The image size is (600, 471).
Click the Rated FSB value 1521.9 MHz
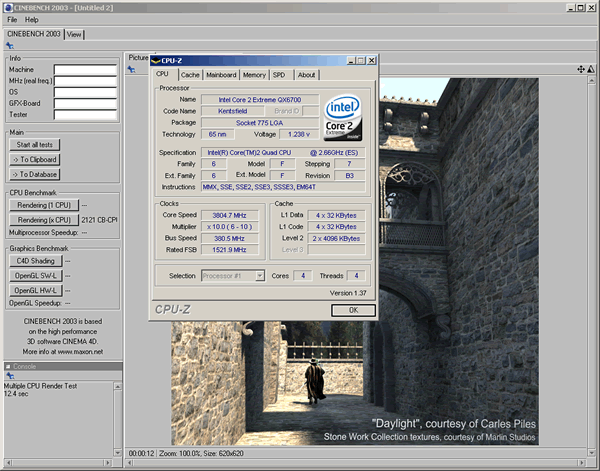(x=230, y=250)
